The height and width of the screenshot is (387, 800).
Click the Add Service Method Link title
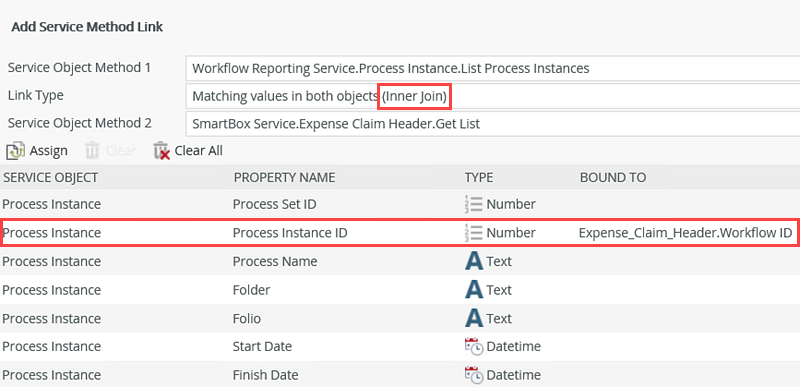[87, 27]
